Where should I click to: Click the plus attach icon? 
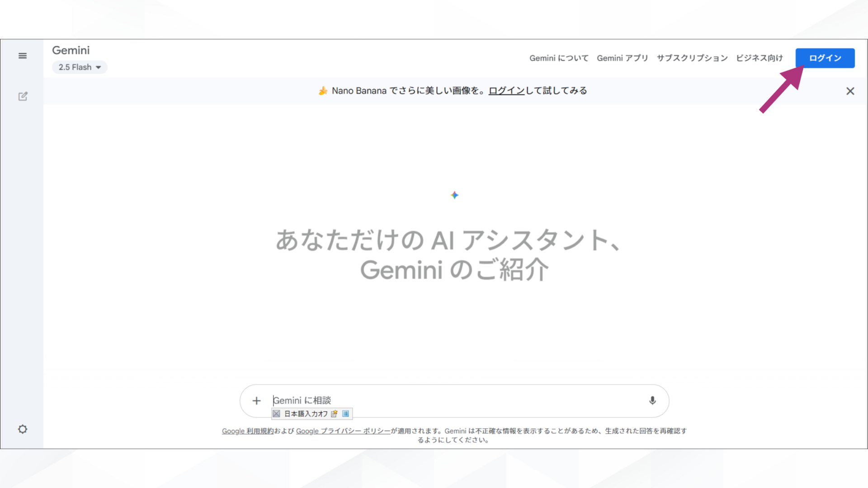point(256,401)
